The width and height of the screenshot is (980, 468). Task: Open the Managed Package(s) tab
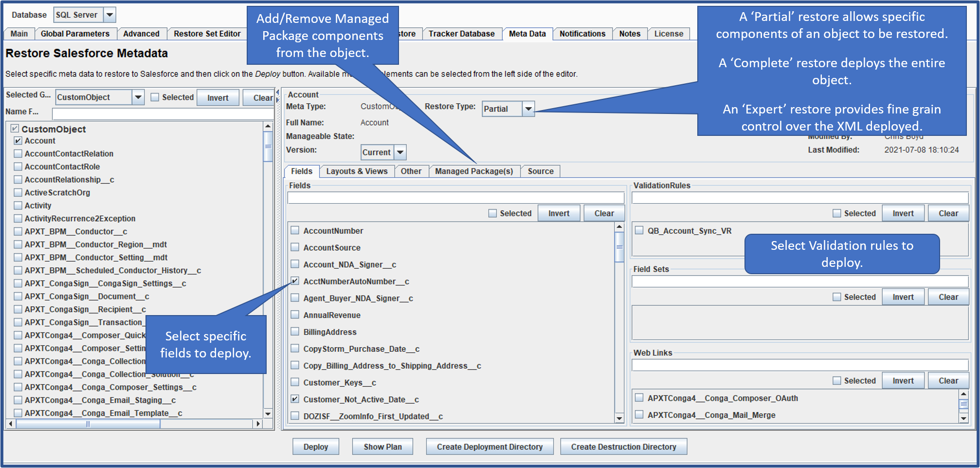[474, 171]
